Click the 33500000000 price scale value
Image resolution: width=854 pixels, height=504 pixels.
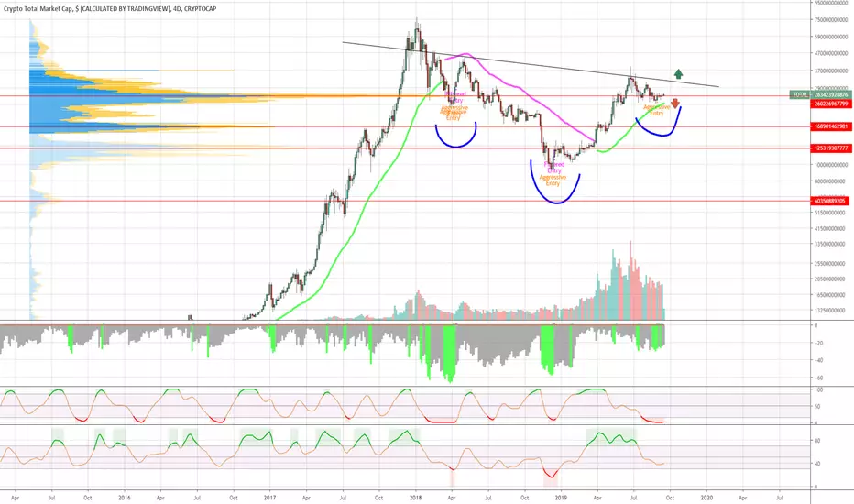point(830,244)
